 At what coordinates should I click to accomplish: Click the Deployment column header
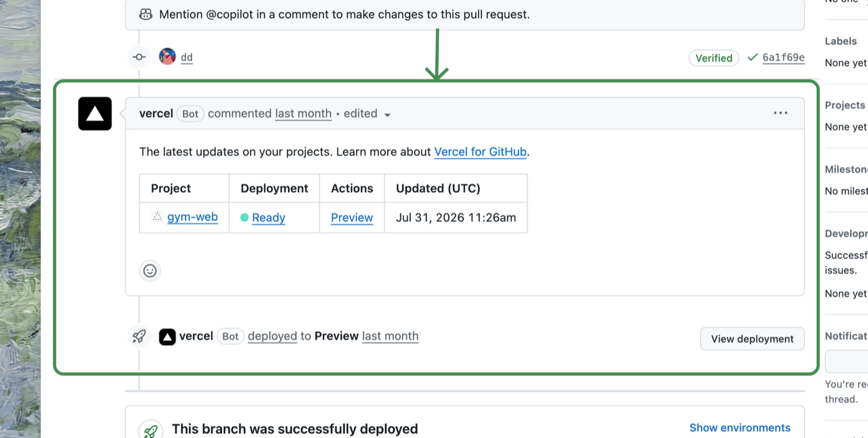(275, 188)
